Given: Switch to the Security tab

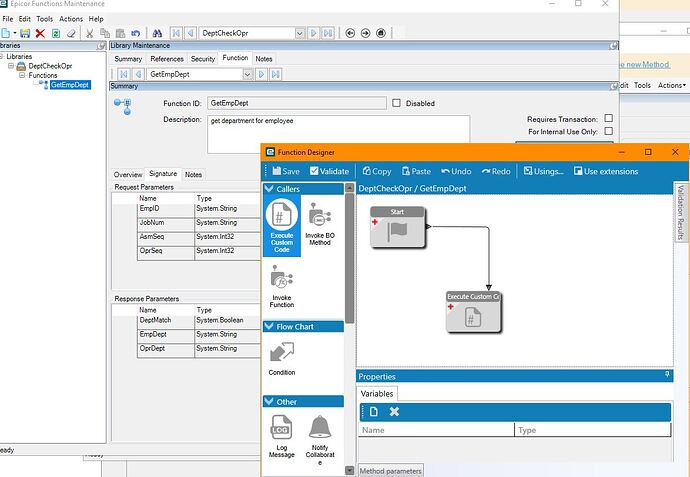Looking at the screenshot, I should coord(203,59).
